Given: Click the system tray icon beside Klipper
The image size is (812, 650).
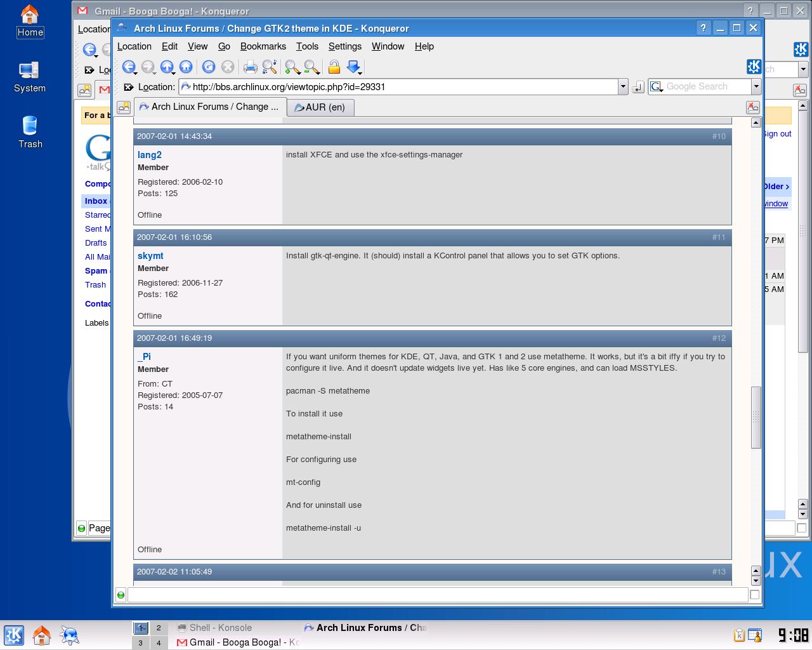Looking at the screenshot, I should point(755,635).
